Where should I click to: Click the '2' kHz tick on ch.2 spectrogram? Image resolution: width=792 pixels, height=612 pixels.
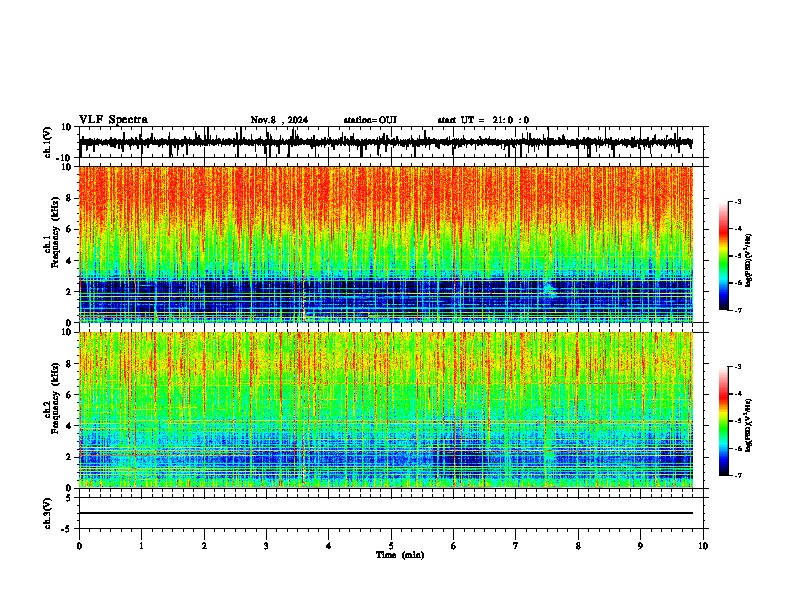click(70, 456)
